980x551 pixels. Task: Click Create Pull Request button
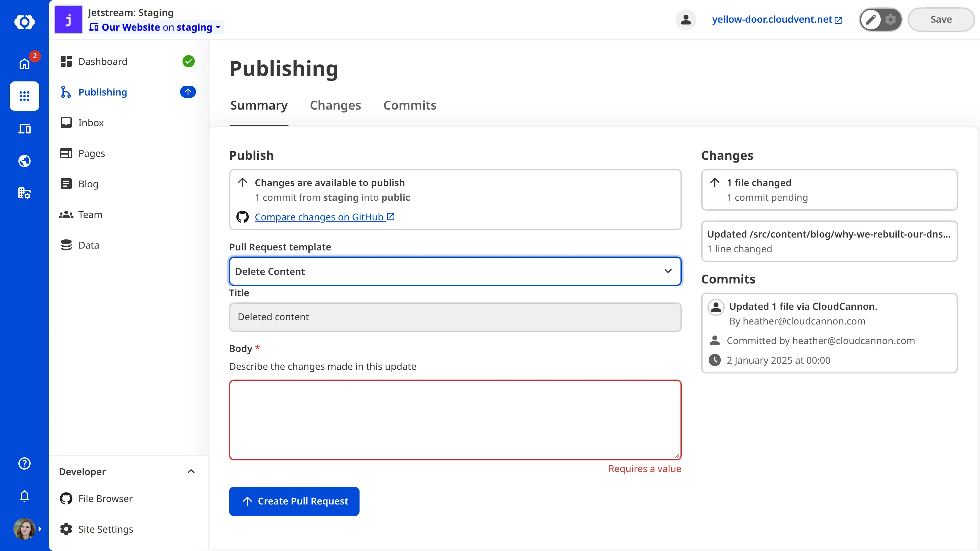294,501
